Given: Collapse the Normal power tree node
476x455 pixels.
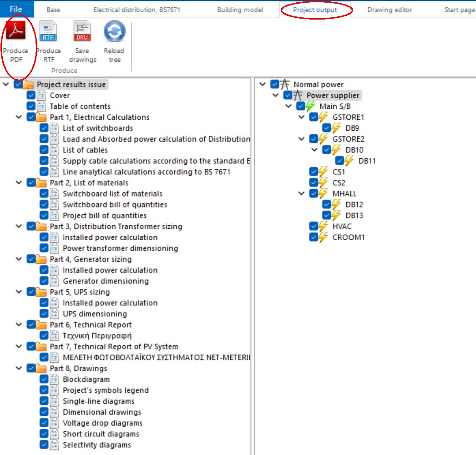Looking at the screenshot, I should [263, 84].
